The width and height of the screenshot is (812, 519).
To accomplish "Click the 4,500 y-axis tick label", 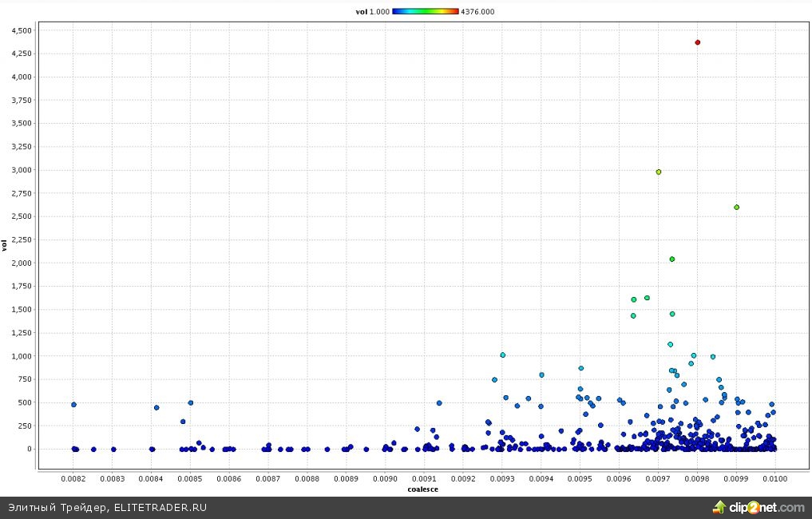I will (21, 30).
